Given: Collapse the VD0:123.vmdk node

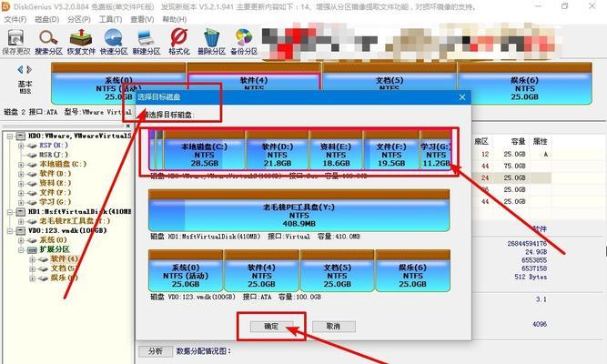Looking at the screenshot, I should [x=10, y=231].
